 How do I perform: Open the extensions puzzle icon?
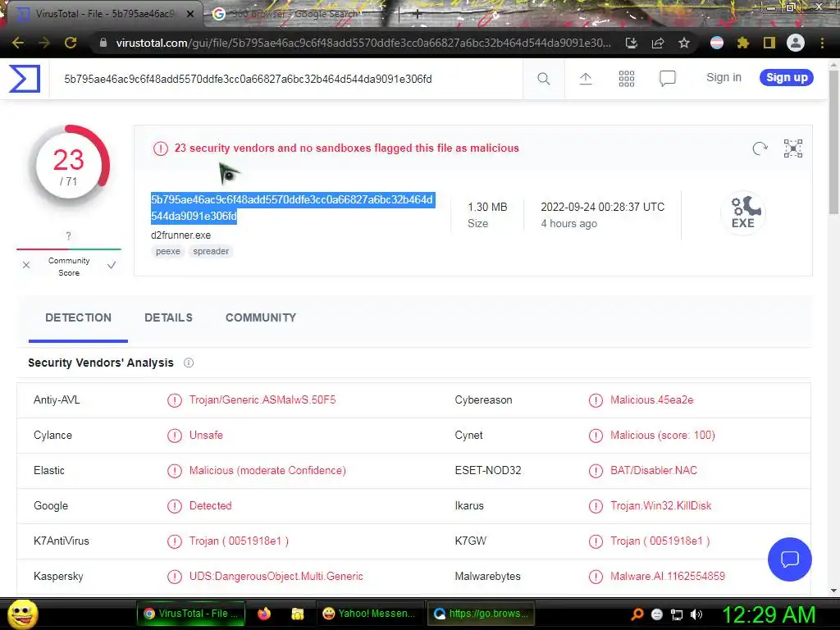(x=742, y=43)
